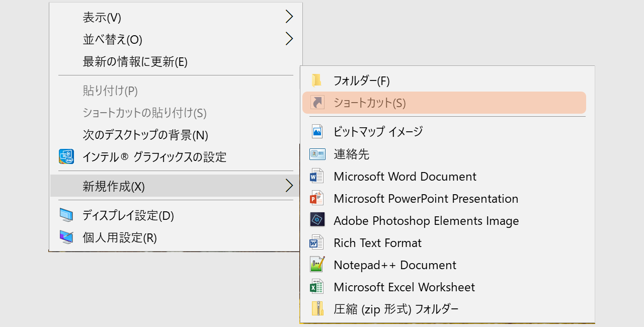
Task: Click the personalization icon beside 個人用設定(R)
Action: (x=66, y=237)
